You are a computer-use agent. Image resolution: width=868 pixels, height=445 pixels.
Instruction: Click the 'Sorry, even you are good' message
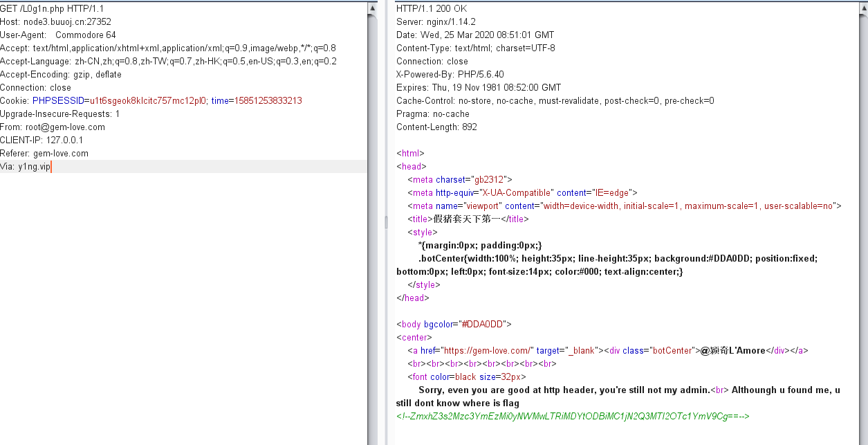564,390
